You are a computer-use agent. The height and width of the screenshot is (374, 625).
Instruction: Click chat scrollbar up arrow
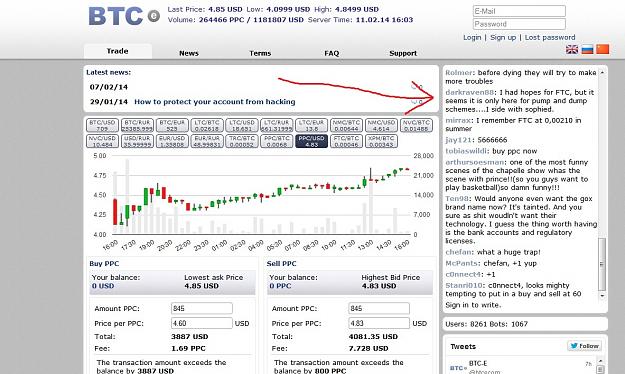[602, 73]
